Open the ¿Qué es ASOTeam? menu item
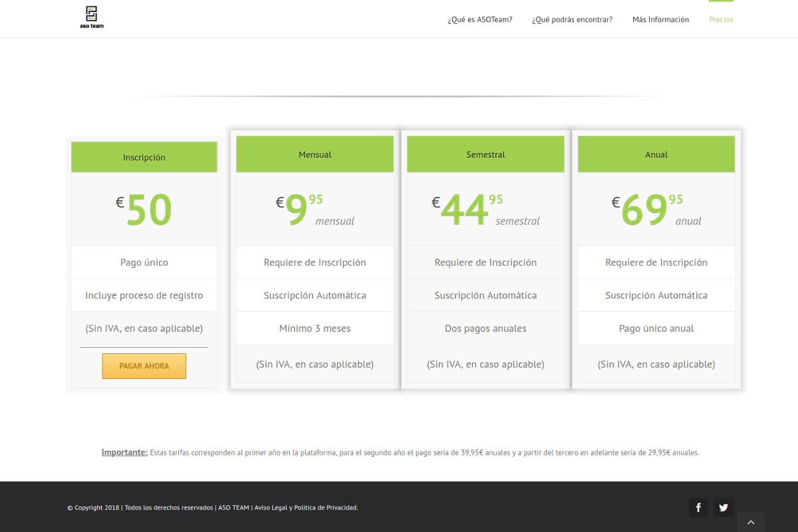798x532 pixels. [x=480, y=19]
